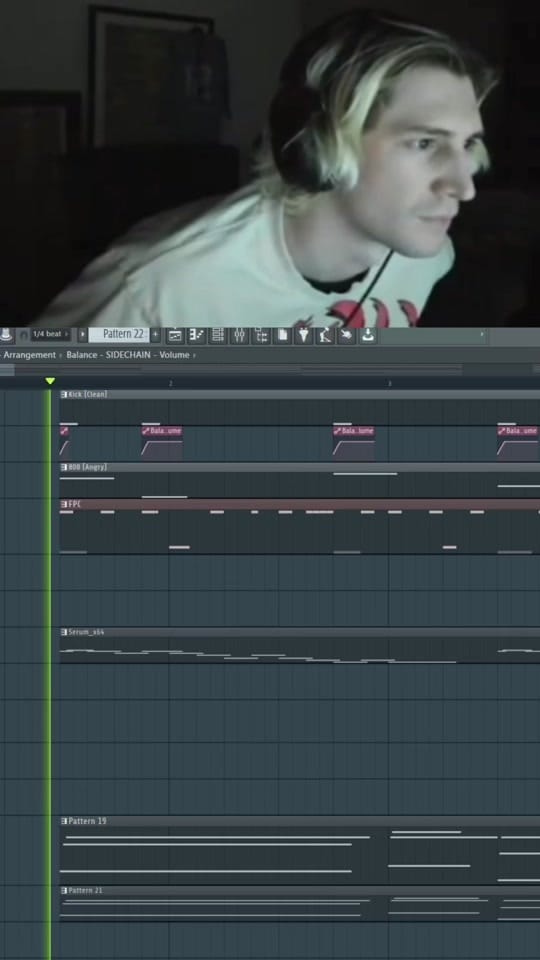Open the browser tree icon
The height and width of the screenshot is (960, 540).
click(261, 335)
